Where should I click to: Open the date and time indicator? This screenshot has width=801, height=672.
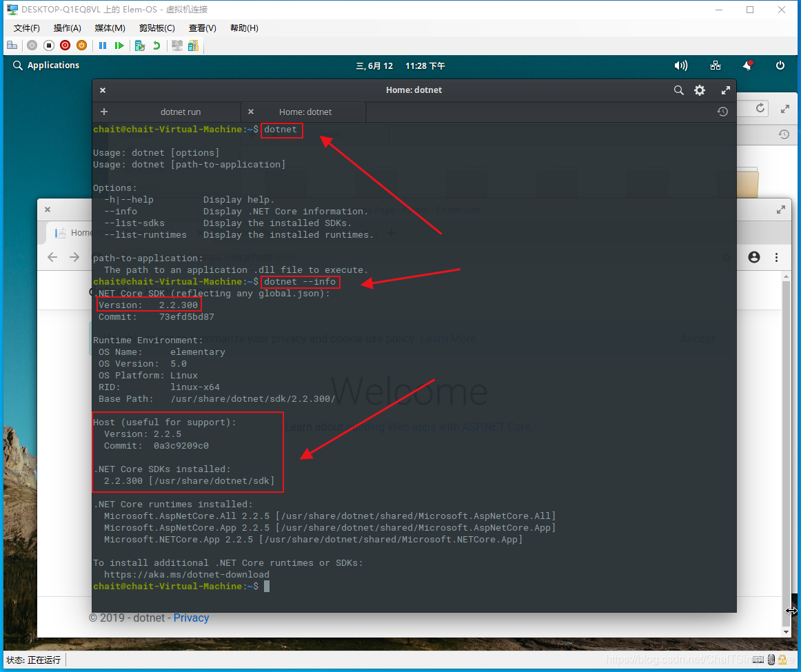400,66
